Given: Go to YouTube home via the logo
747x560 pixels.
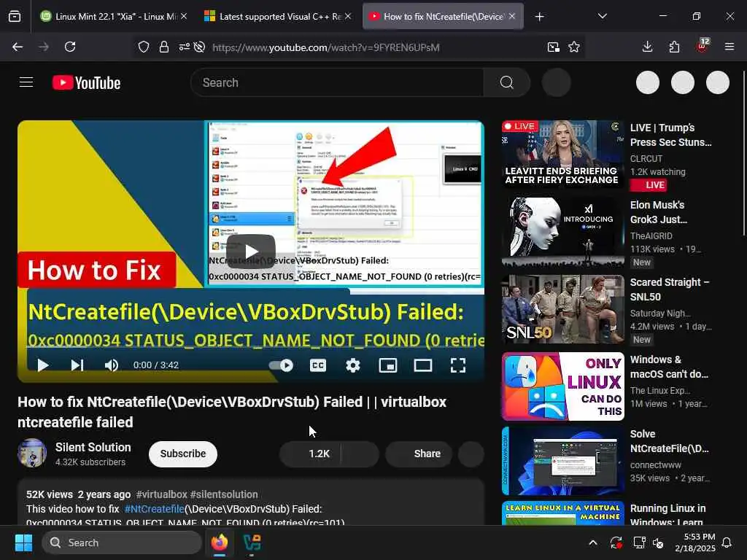Looking at the screenshot, I should click(x=87, y=83).
